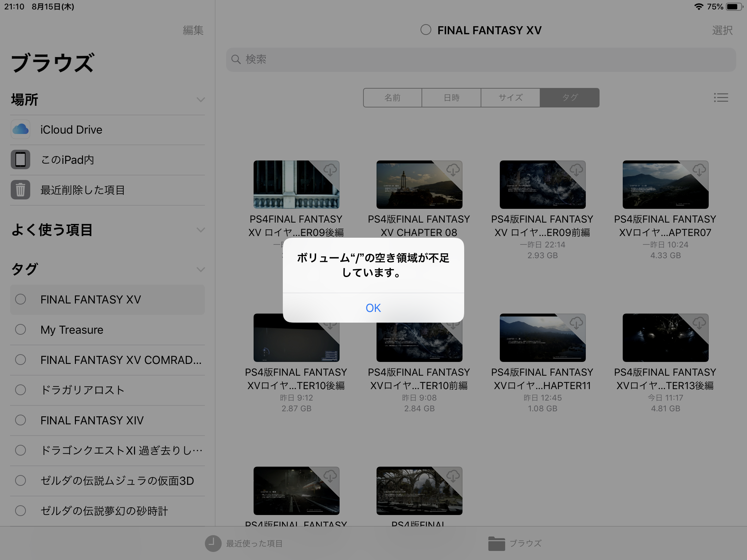This screenshot has height=560, width=747.
Task: Collapse the タグ section chevron
Action: click(201, 270)
